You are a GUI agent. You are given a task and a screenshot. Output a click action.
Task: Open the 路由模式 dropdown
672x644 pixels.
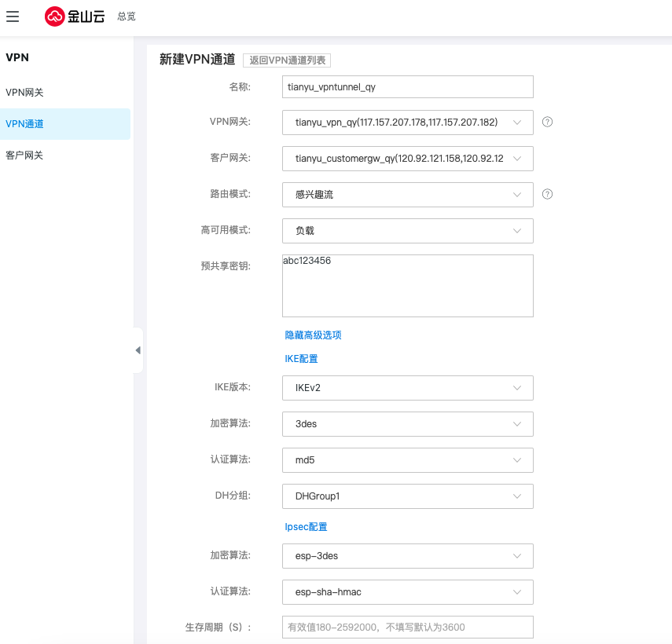407,195
